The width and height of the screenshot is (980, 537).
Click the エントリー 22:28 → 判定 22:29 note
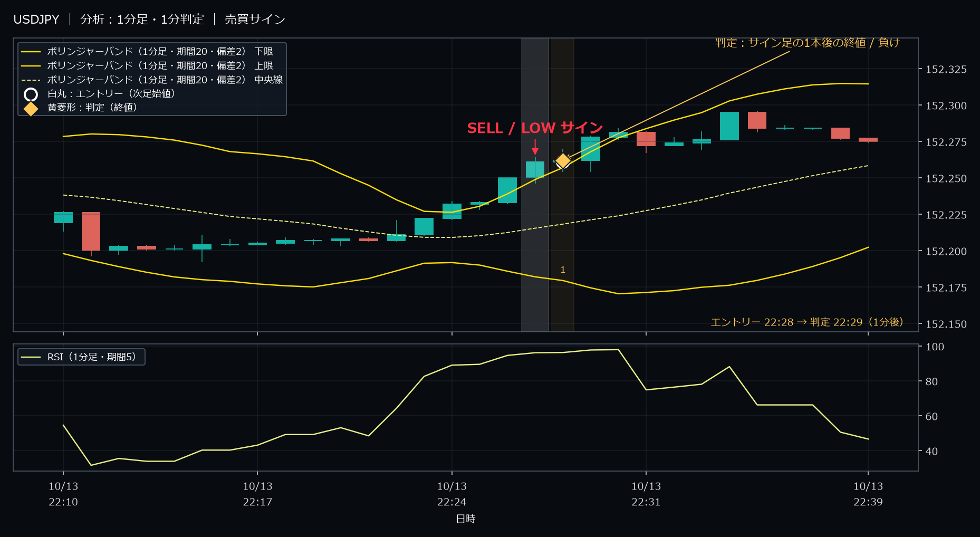(807, 322)
